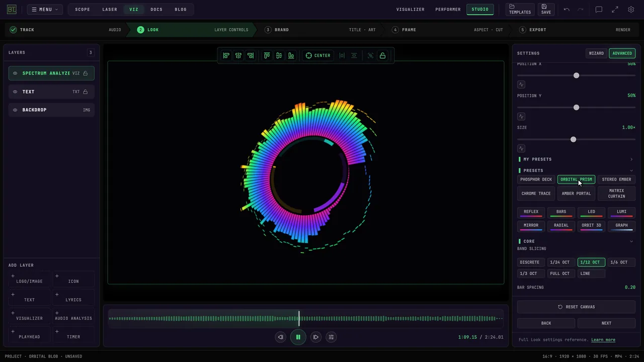The height and width of the screenshot is (362, 644).
Task: Skip back with the previous frame control
Action: 281,337
